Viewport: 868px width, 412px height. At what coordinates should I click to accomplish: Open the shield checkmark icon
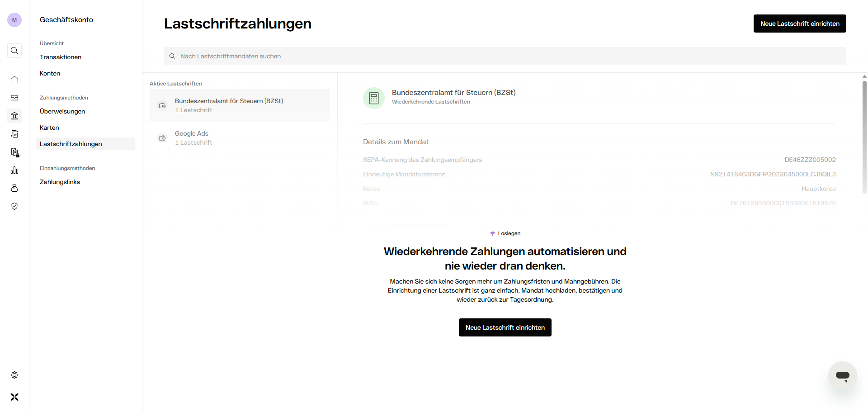click(x=14, y=206)
